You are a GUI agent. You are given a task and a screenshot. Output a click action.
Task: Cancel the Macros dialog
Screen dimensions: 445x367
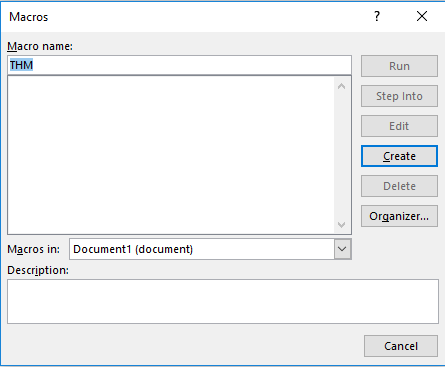(x=401, y=346)
